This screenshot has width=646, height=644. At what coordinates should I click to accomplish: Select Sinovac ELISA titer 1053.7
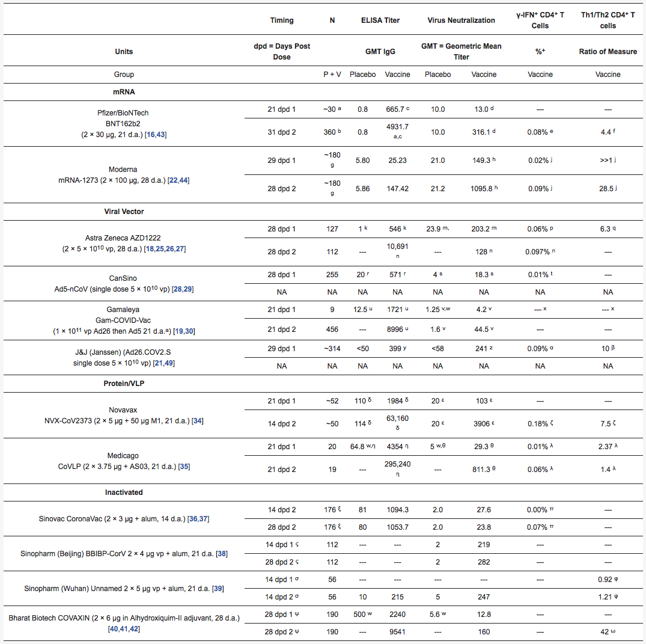(397, 527)
